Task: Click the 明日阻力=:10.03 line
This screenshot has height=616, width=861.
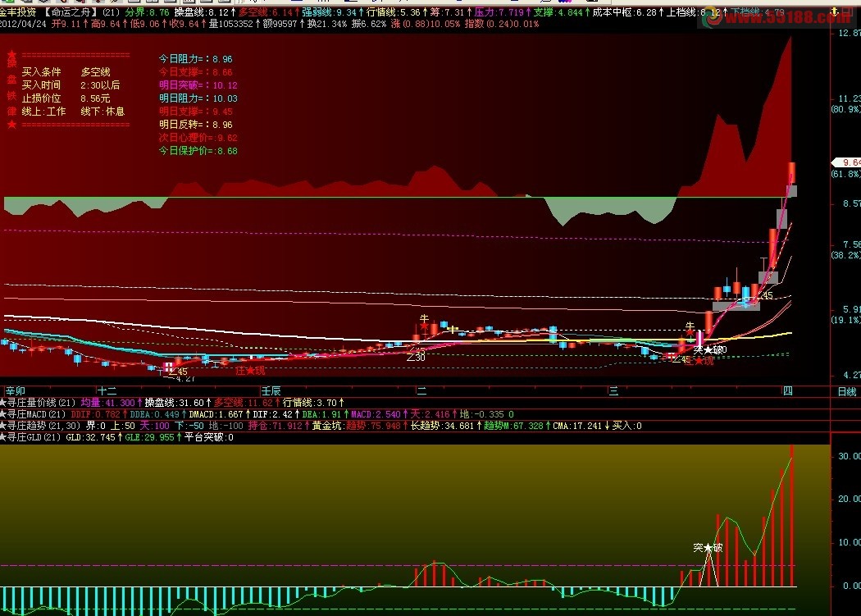Action: coord(198,98)
